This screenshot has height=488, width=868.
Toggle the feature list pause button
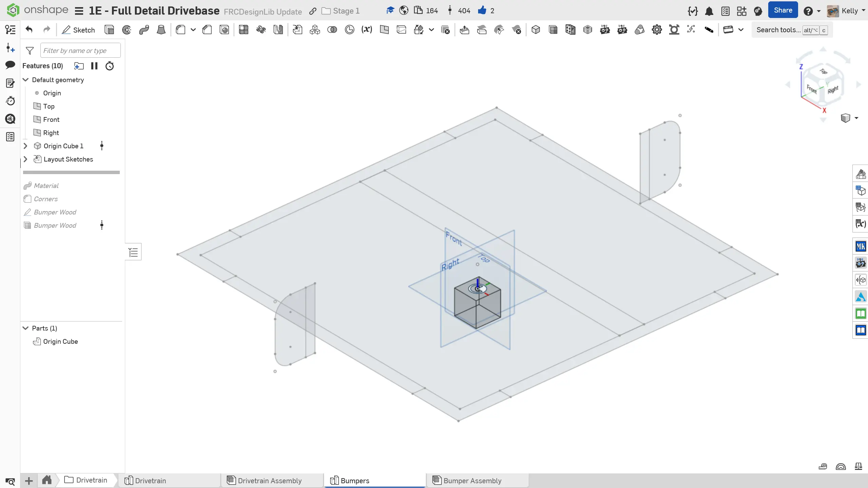click(94, 66)
